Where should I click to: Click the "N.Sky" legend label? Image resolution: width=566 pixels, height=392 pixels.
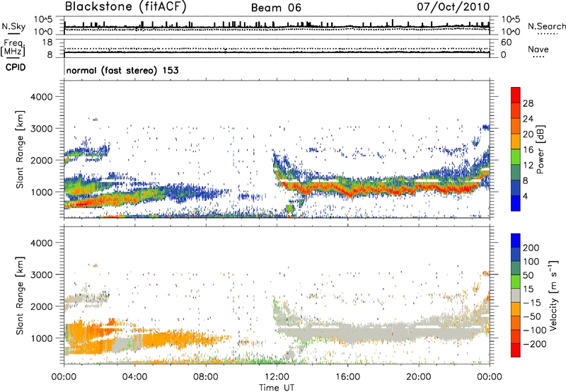click(x=13, y=26)
